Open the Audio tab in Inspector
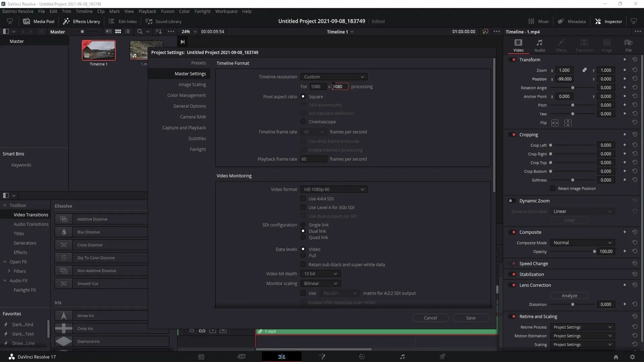Image resolution: width=644 pixels, height=362 pixels. coord(539,45)
